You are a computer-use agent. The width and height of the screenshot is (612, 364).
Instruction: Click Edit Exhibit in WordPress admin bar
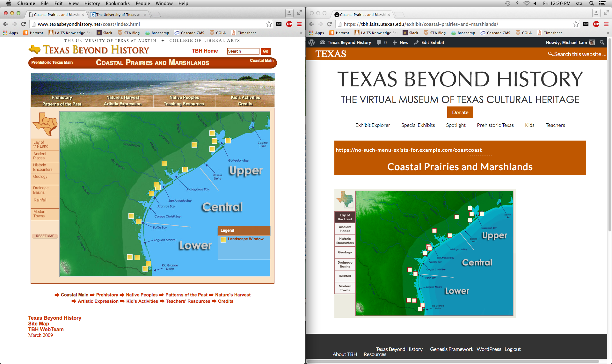pos(429,42)
